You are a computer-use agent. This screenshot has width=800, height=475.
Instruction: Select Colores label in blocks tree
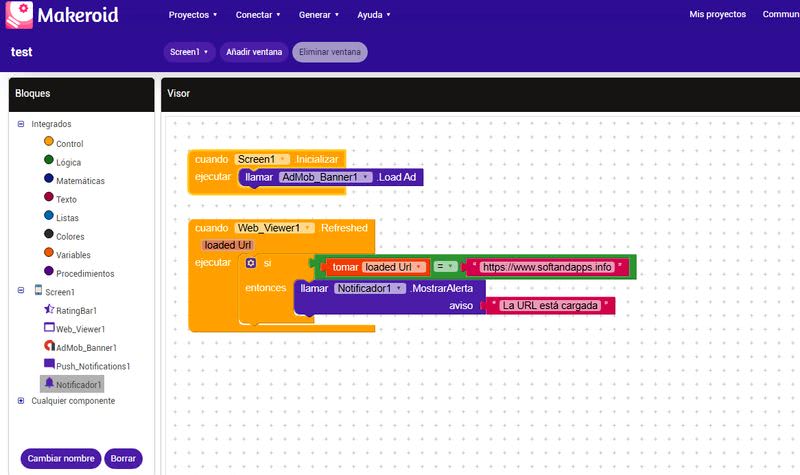tap(70, 237)
